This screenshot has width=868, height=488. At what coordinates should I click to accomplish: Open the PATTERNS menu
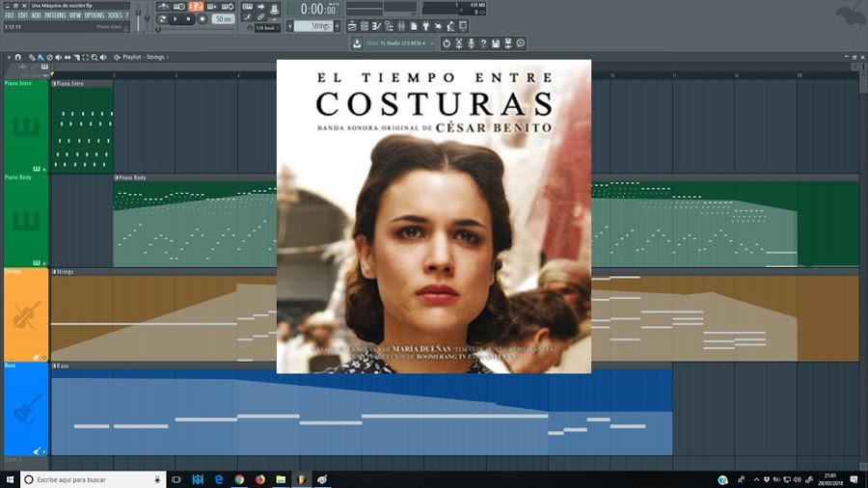[55, 15]
